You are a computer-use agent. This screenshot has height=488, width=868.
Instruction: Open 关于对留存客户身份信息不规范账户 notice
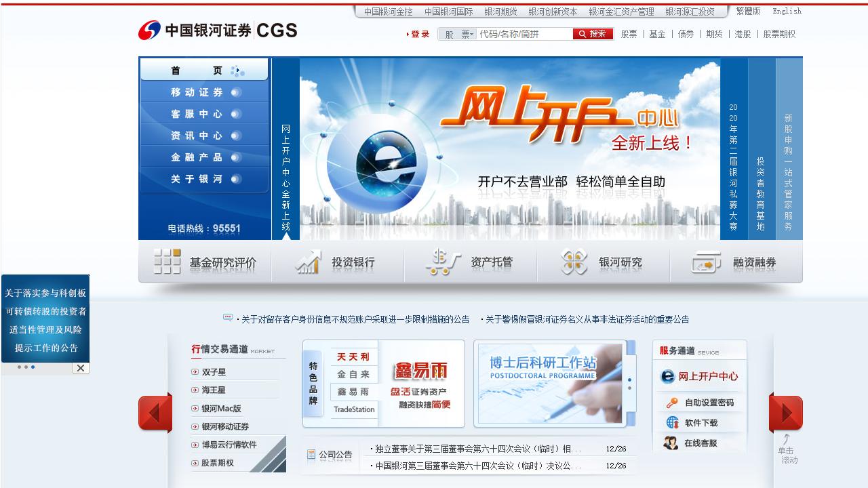click(356, 319)
